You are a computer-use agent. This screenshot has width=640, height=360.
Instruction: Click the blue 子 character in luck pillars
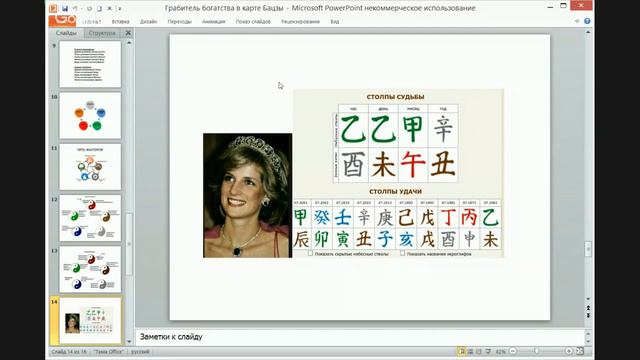[x=385, y=239]
